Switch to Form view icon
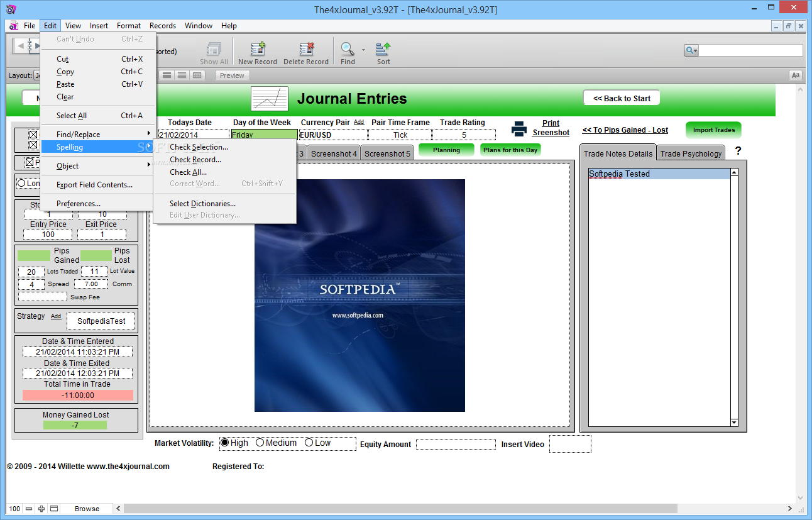Screen dimensions: 812x520 [x=167, y=75]
